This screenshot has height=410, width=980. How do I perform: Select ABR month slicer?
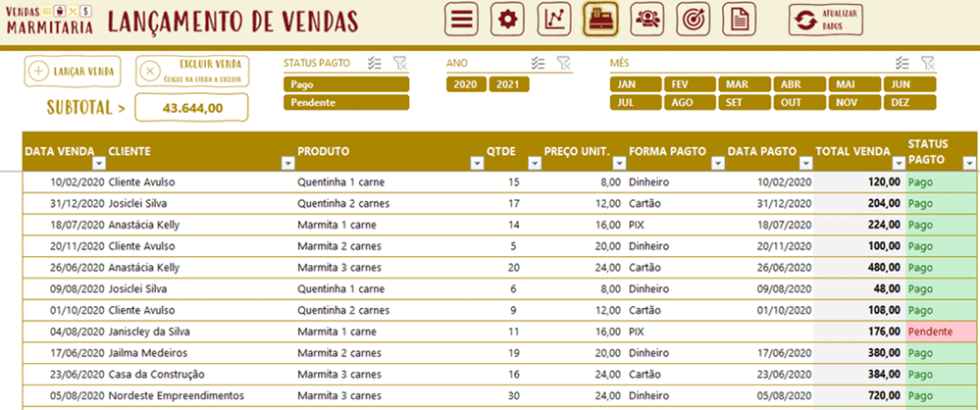(800, 84)
